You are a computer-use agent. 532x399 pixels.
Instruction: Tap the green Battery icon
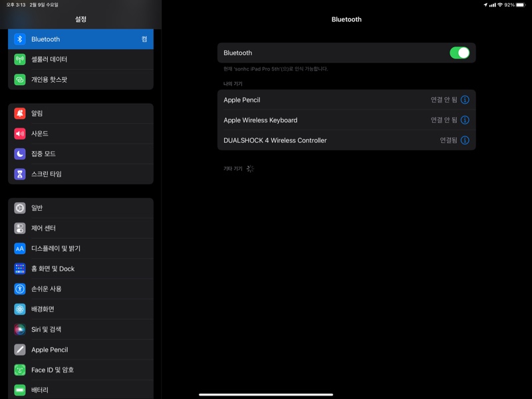point(20,390)
